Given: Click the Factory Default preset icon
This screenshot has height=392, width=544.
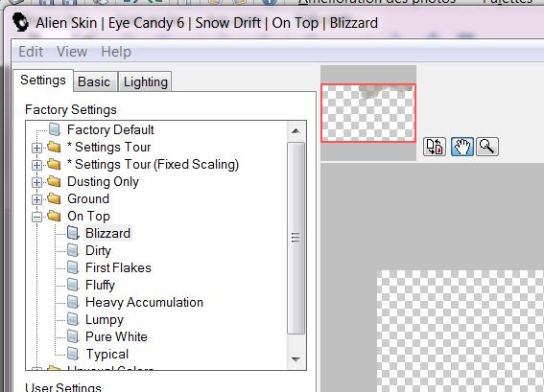Looking at the screenshot, I should [x=55, y=129].
